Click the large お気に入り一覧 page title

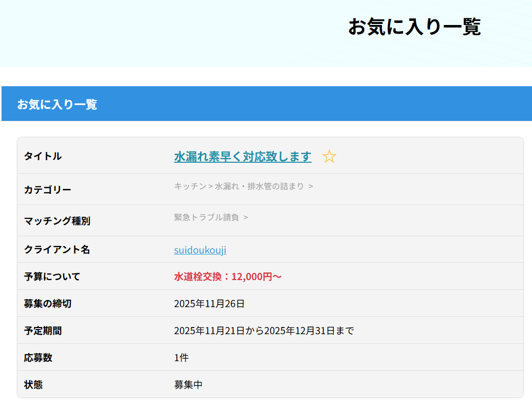click(414, 27)
